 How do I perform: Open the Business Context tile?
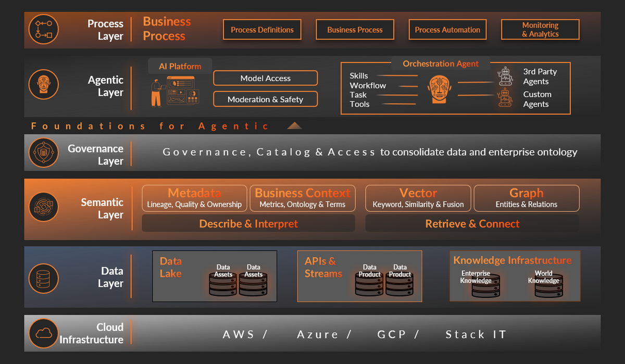click(x=302, y=198)
